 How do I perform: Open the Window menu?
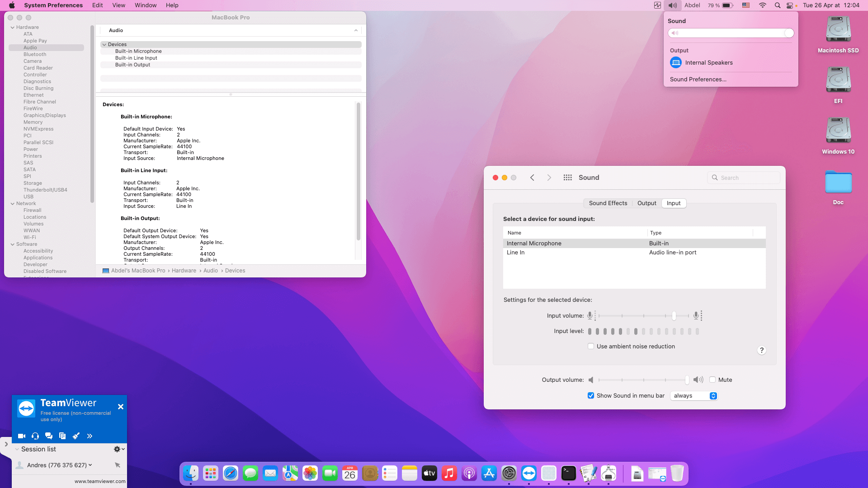[x=146, y=5]
